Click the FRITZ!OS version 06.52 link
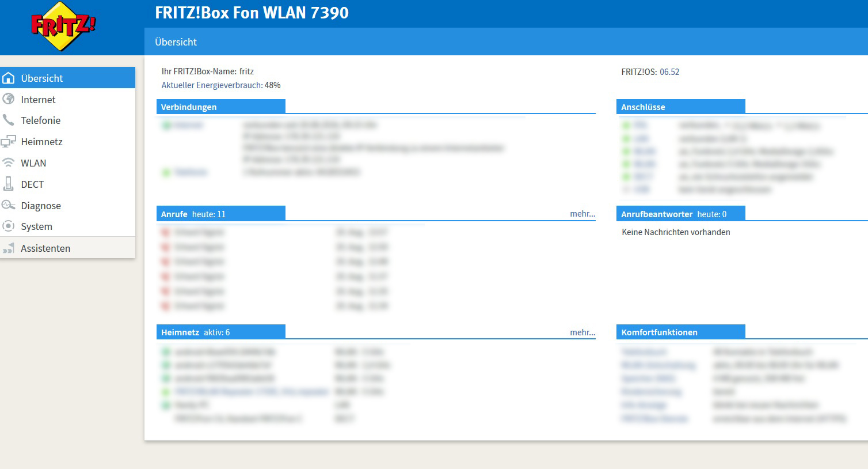868x469 pixels. [669, 72]
